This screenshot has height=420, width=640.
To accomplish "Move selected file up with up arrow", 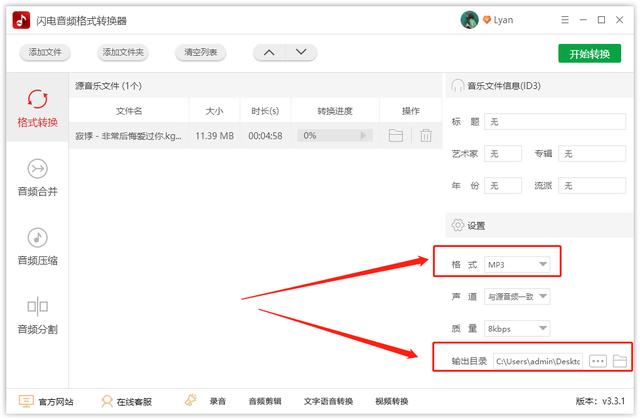I will pos(269,52).
